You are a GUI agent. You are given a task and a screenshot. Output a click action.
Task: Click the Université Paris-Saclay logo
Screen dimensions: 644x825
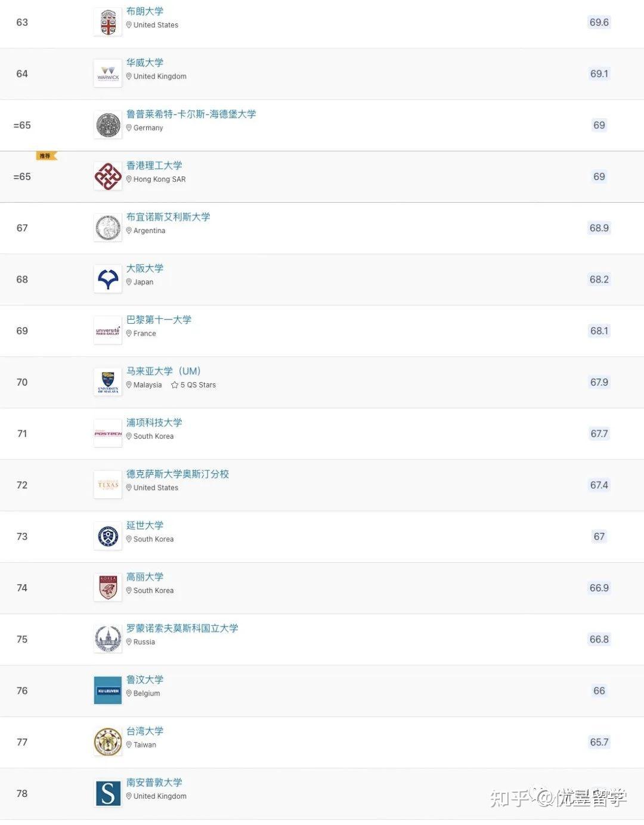[x=107, y=330]
